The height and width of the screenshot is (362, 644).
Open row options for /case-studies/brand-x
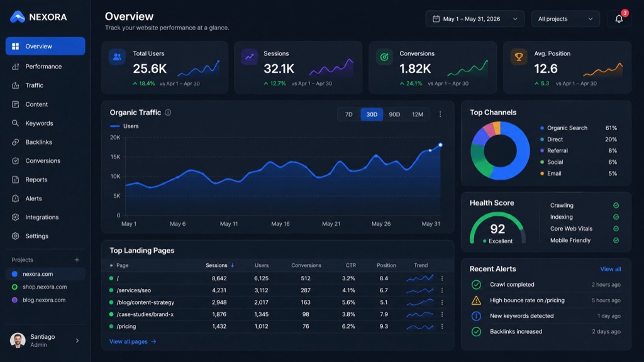[442, 314]
